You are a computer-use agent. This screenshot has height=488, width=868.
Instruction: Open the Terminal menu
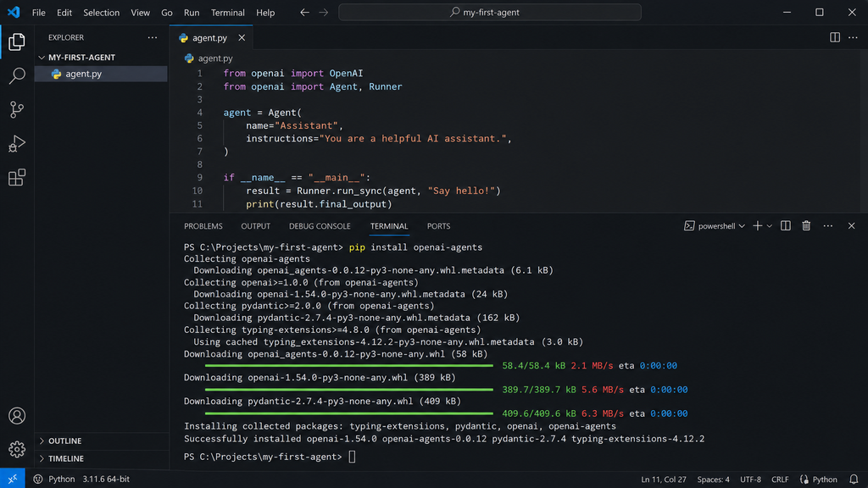coord(227,12)
